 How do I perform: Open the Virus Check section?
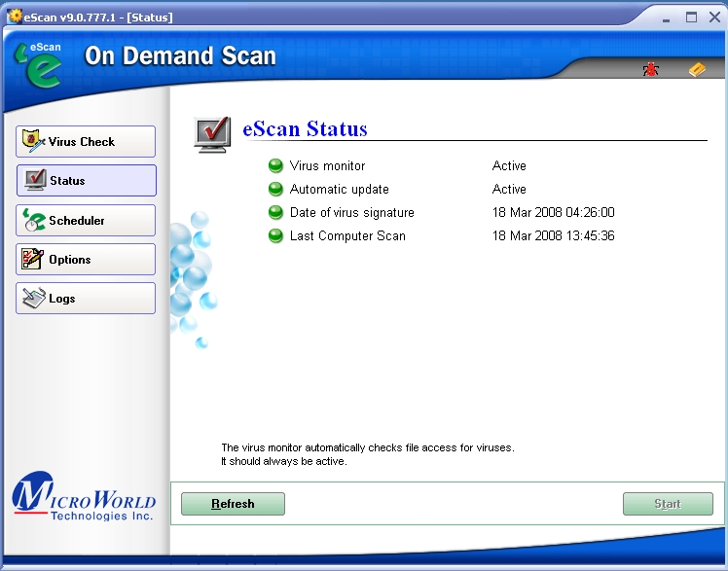coord(86,142)
